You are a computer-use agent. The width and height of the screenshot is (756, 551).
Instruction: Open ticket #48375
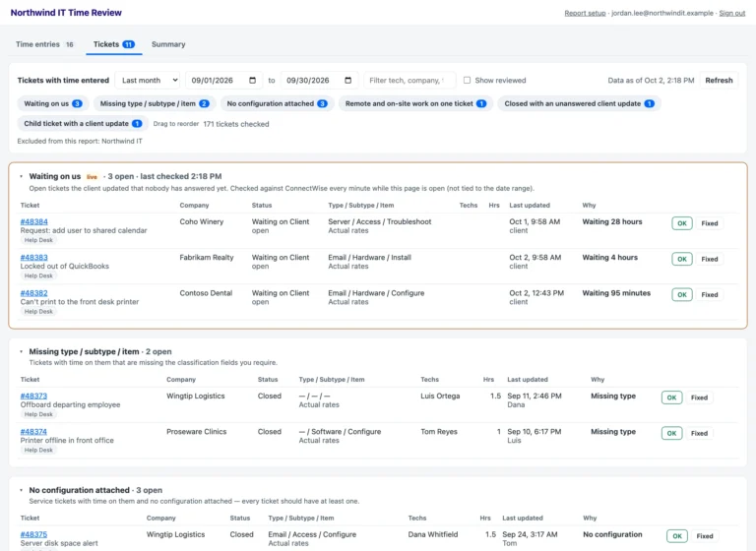coord(33,534)
